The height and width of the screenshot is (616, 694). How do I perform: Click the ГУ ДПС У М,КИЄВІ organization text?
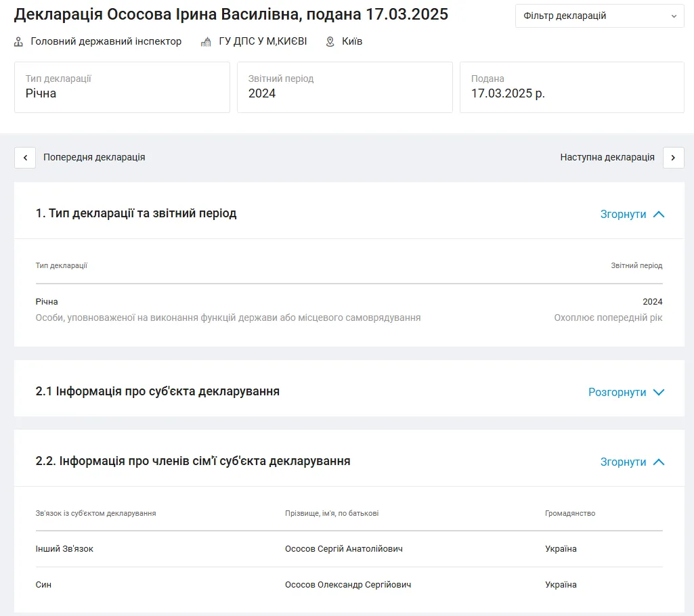263,41
